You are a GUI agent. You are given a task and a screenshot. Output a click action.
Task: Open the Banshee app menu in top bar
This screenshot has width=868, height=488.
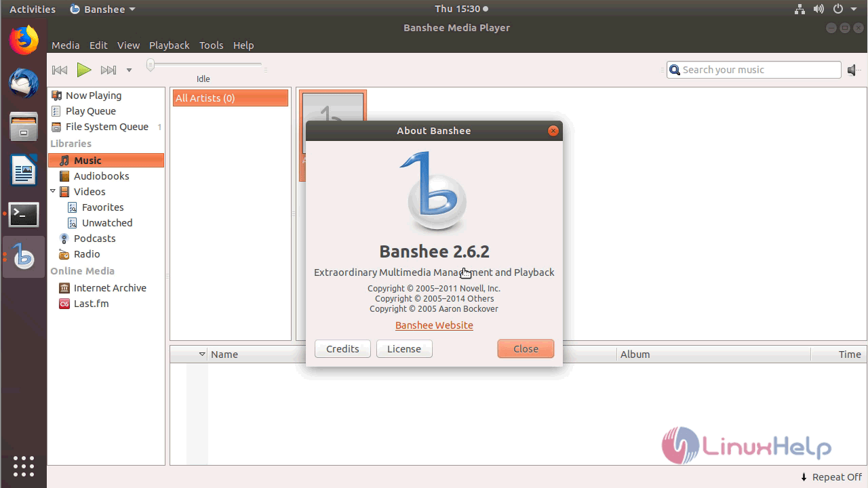point(103,9)
